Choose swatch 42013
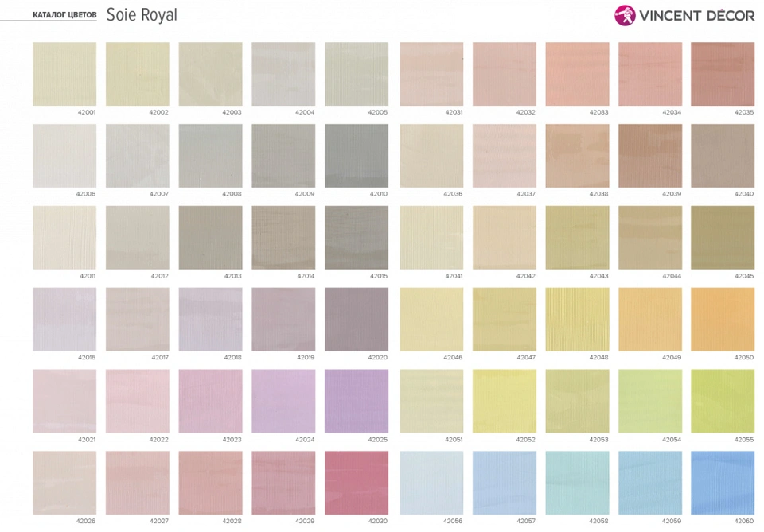Viewport: 764px width, 532px height. (210, 238)
